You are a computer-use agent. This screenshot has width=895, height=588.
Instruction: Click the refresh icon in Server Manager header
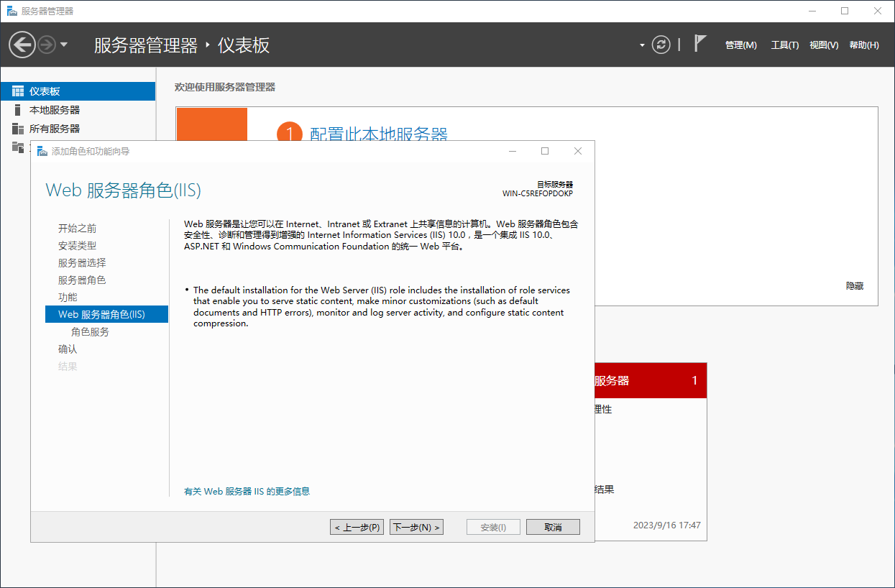click(661, 45)
